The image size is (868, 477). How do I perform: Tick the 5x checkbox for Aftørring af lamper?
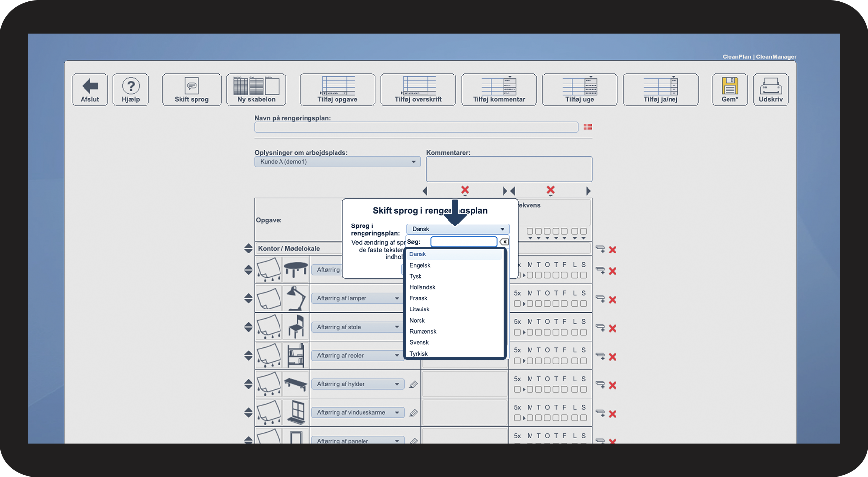[517, 304]
